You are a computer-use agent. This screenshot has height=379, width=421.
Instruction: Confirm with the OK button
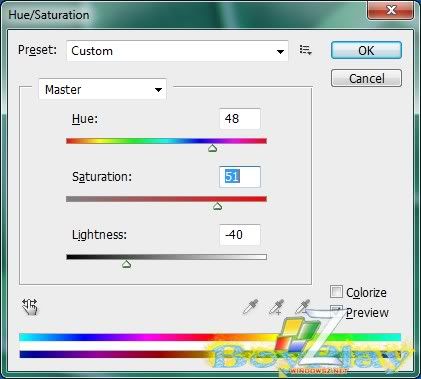pyautogui.click(x=366, y=50)
